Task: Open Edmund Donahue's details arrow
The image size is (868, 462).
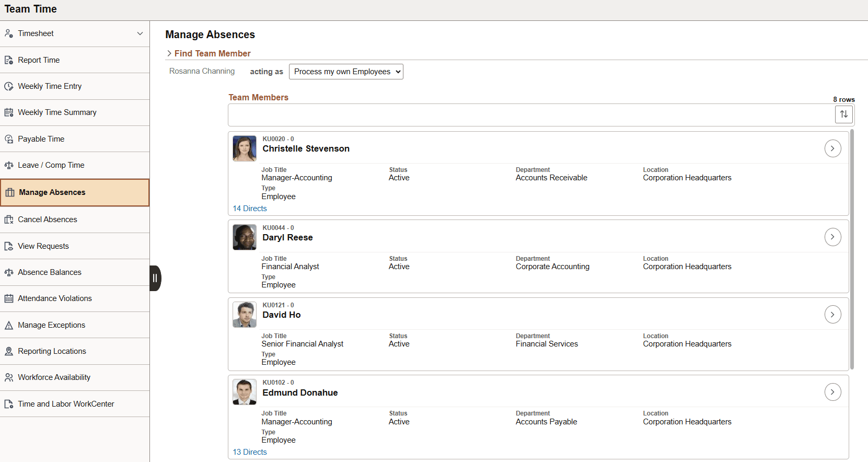Action: (832, 392)
